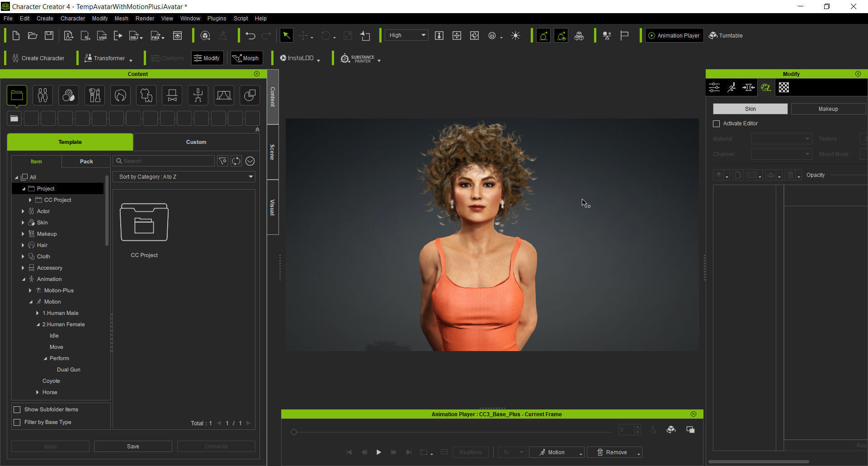Expand the 1.Human Male tree node
868x466 pixels.
pyautogui.click(x=38, y=313)
